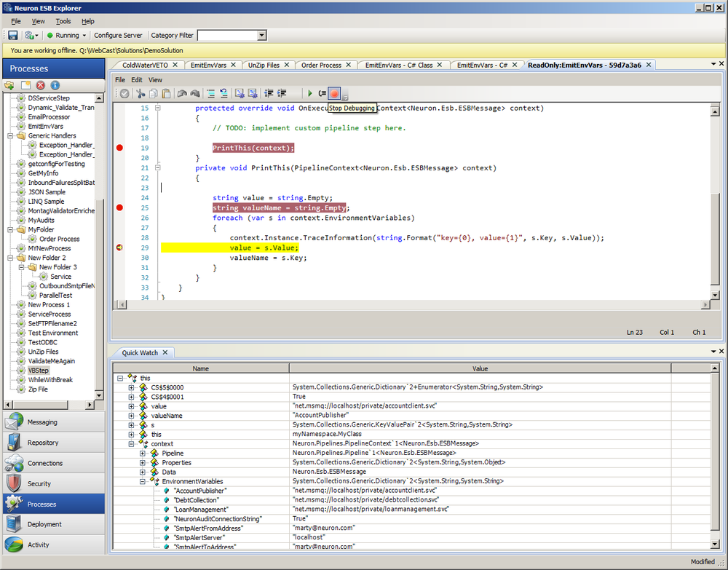Select the VBStep process in tree
The image size is (728, 570).
coord(38,371)
